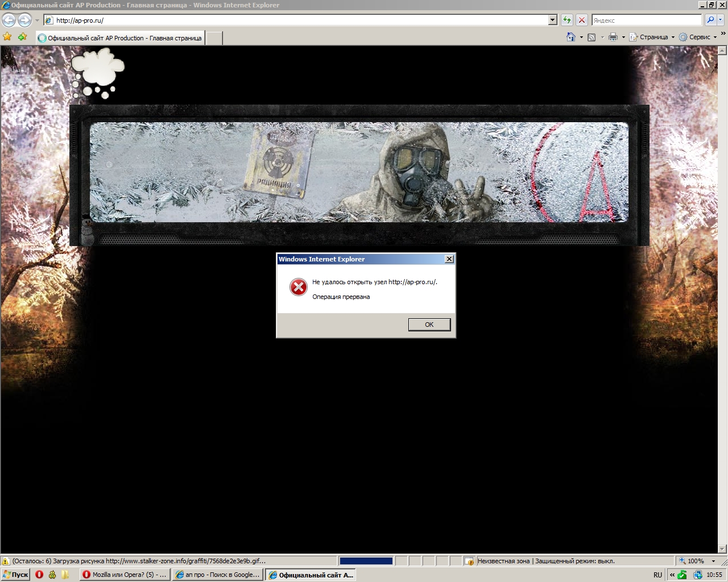Click the warning icon in the status bar
The width and height of the screenshot is (728, 582).
(x=6, y=561)
